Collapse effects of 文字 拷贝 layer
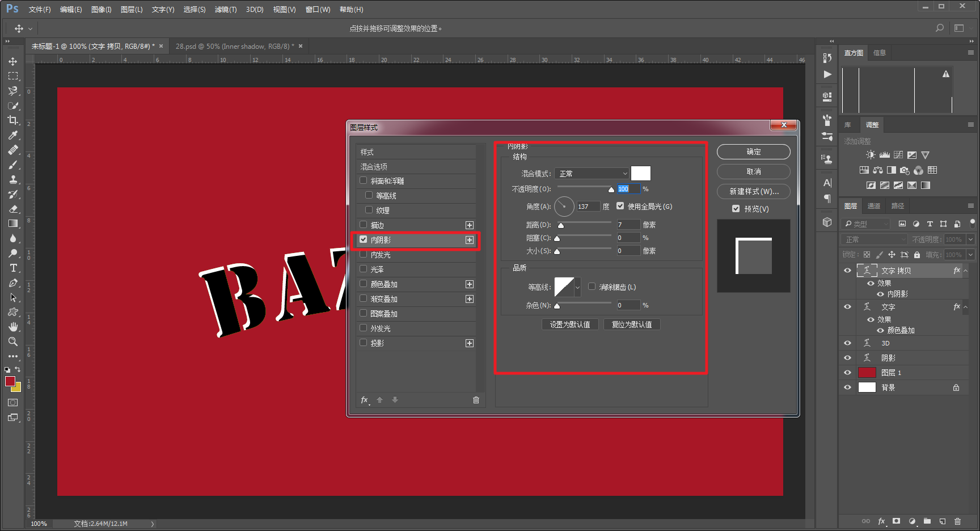 pos(965,271)
